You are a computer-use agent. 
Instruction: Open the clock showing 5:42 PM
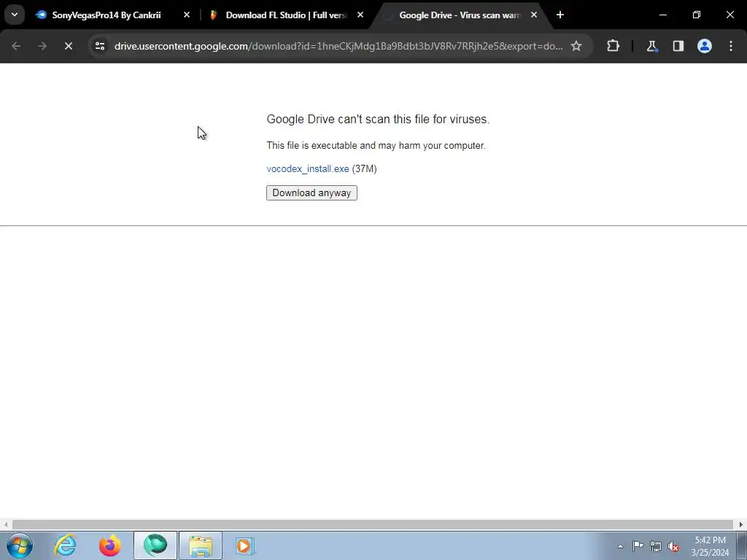click(x=710, y=546)
